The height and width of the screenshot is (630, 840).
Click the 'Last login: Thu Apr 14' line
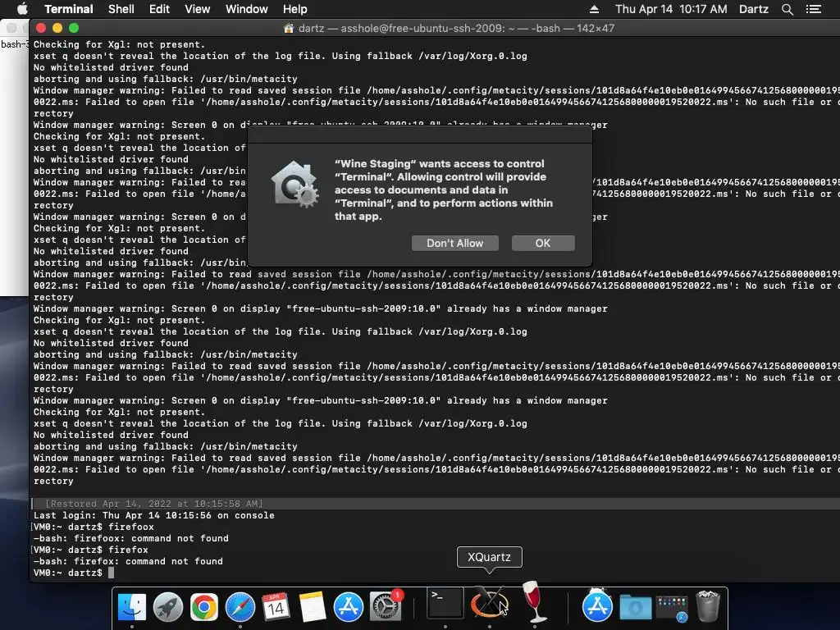[153, 515]
